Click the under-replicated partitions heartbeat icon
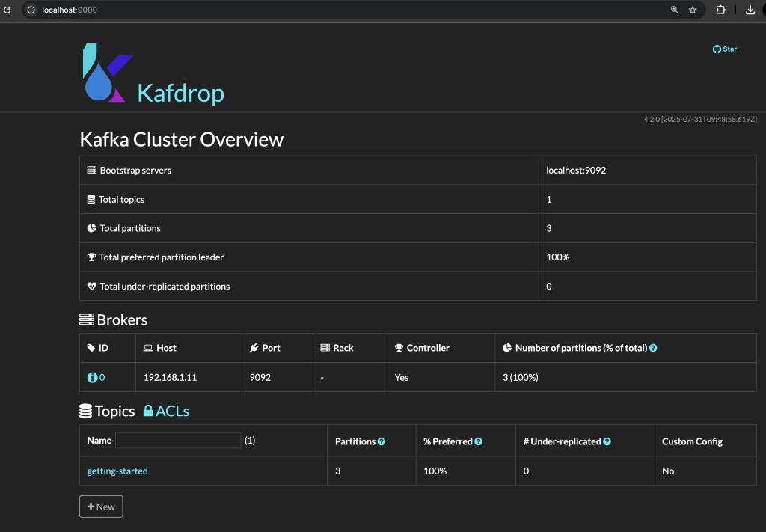 (92, 287)
